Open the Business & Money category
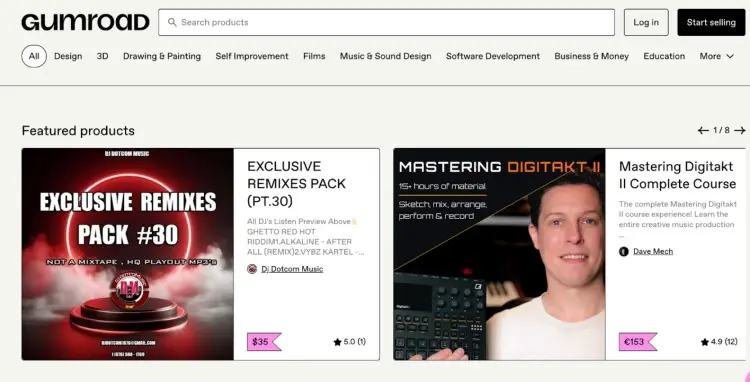This screenshot has width=750, height=382. click(x=592, y=56)
